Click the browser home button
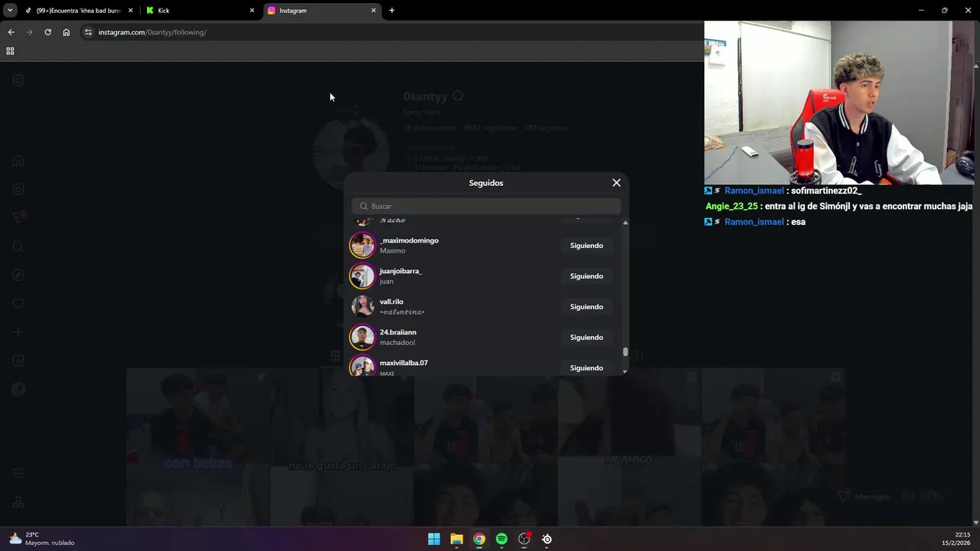The width and height of the screenshot is (980, 551). pos(66,32)
